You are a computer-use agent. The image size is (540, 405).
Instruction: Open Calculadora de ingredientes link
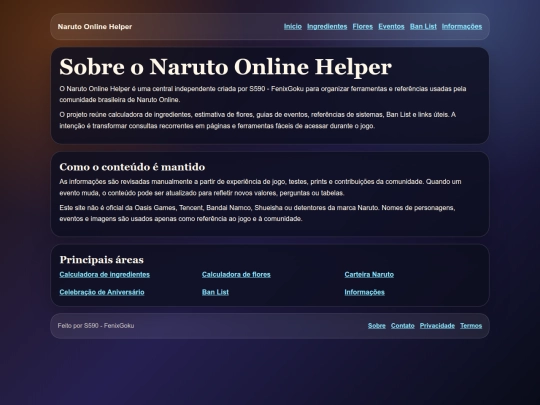pos(104,274)
